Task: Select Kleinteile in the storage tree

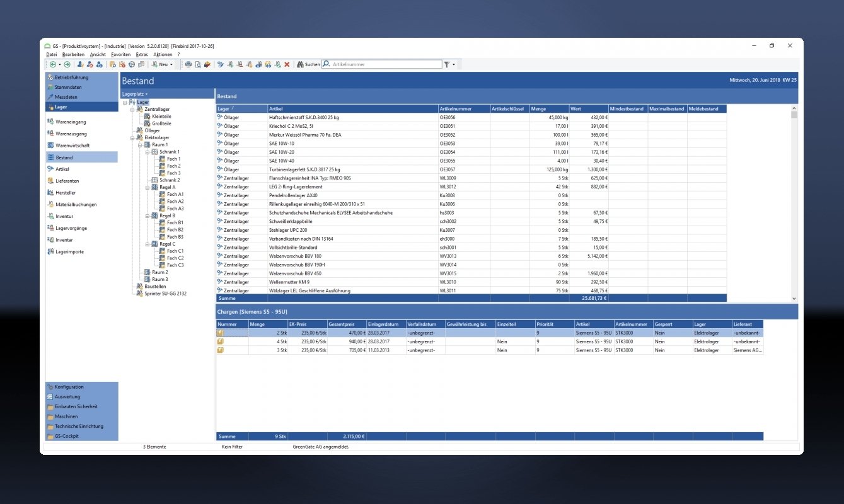Action: click(x=161, y=117)
